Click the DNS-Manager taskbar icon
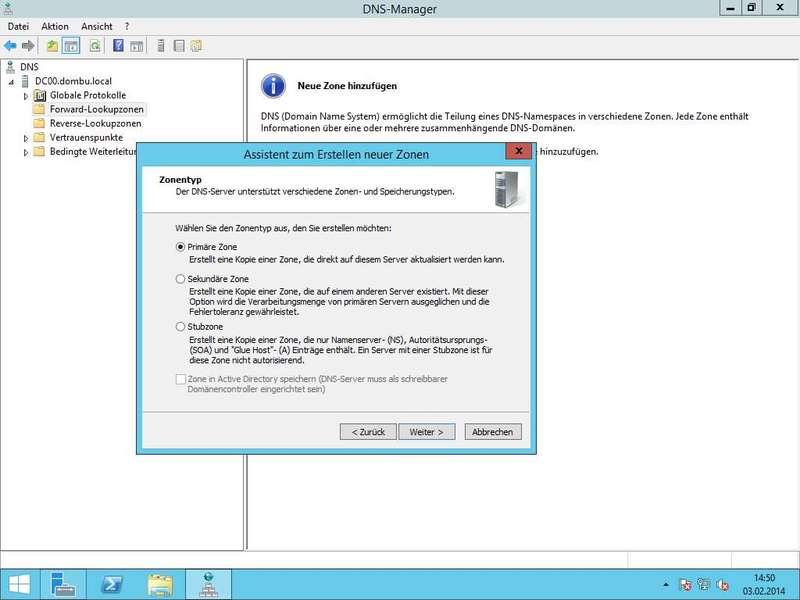This screenshot has height=600, width=800. [208, 585]
